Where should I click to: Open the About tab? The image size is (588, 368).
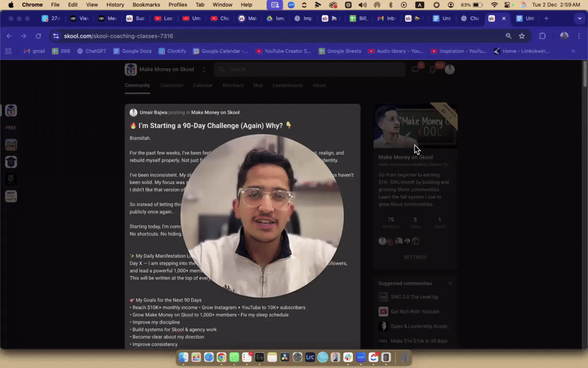pos(319,85)
